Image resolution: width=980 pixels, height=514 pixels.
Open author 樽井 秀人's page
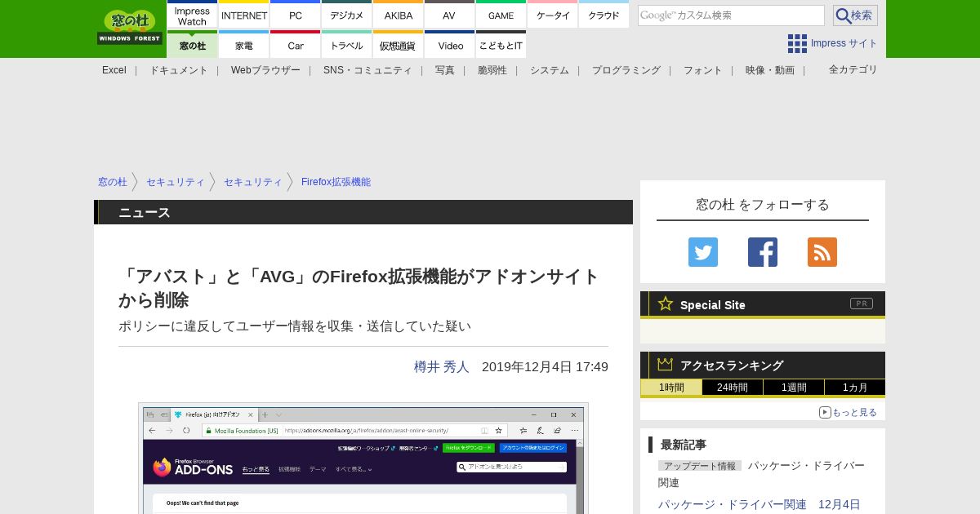[442, 367]
